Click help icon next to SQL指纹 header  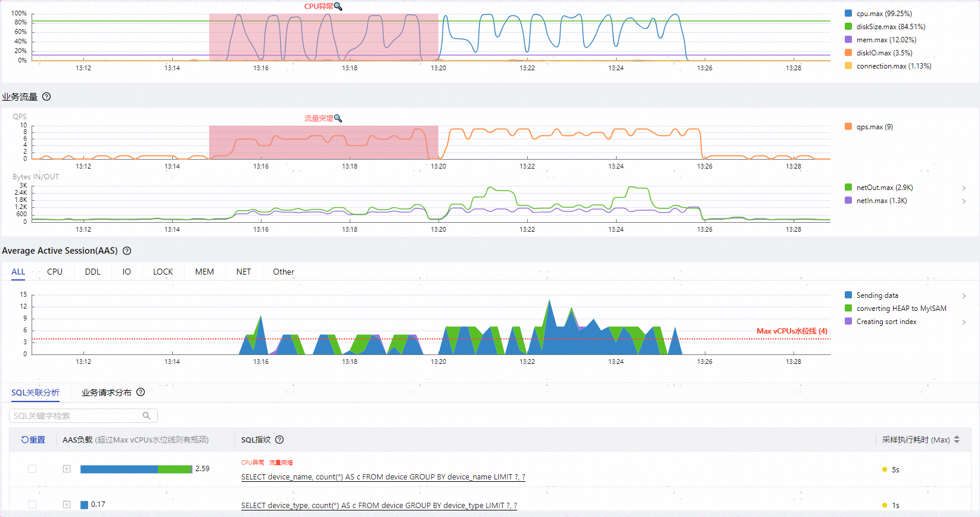click(x=279, y=440)
